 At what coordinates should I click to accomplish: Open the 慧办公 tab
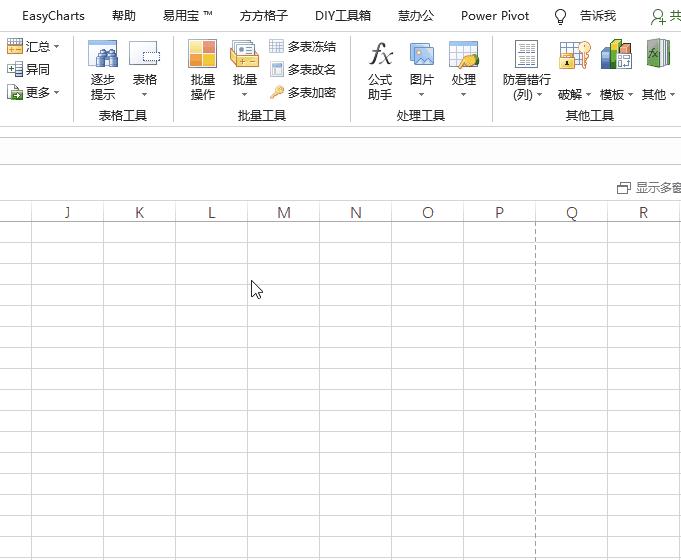[x=416, y=16]
